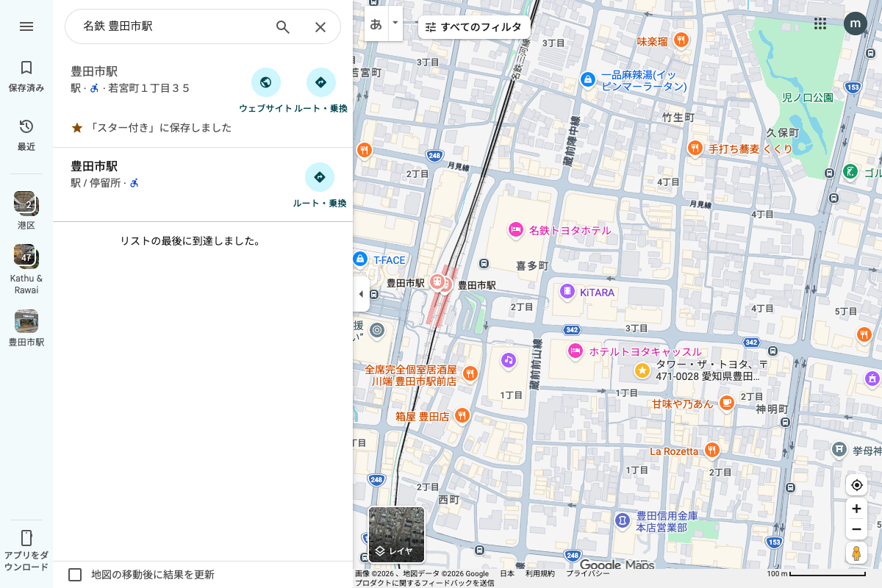Click the 箱屋 豊田店 restaurant marker
Screen dimensions: 882x588
coord(462,416)
